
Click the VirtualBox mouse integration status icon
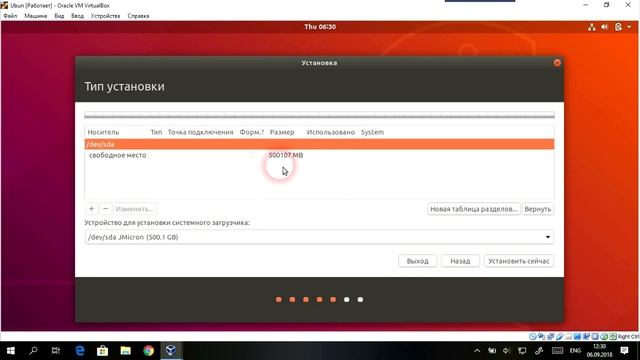(604, 337)
